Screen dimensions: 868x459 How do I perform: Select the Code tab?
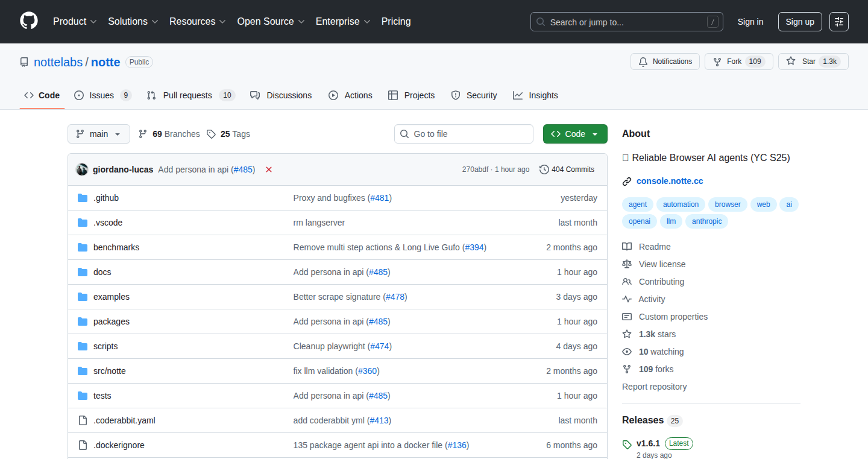click(x=42, y=95)
